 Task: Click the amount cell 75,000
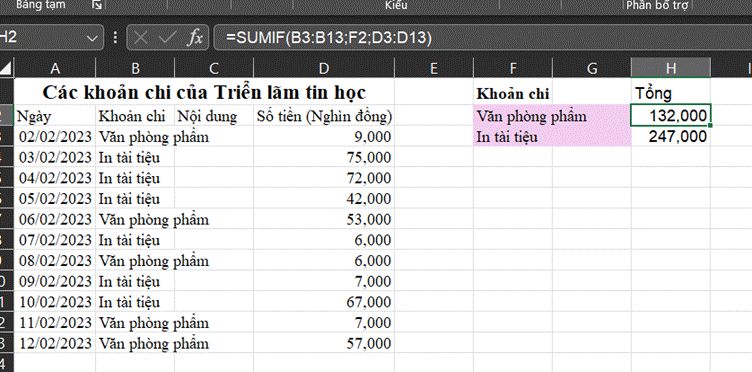[324, 158]
